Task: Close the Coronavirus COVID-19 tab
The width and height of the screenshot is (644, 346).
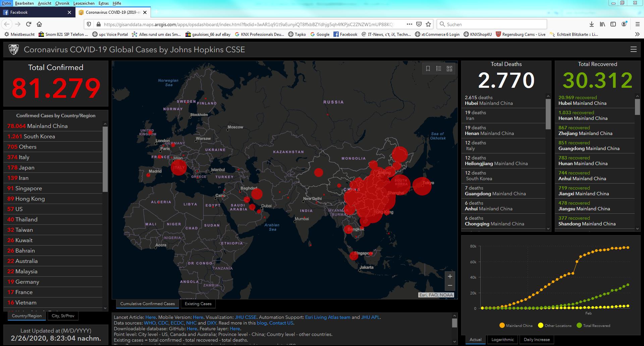Action: tap(145, 12)
